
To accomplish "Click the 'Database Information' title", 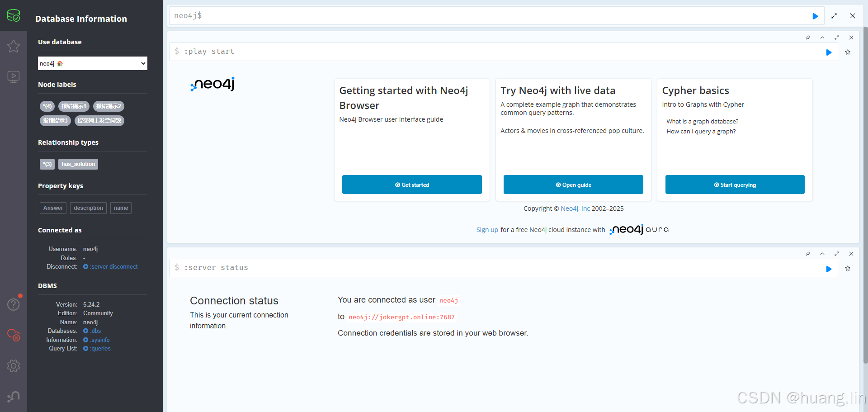I will (x=81, y=19).
